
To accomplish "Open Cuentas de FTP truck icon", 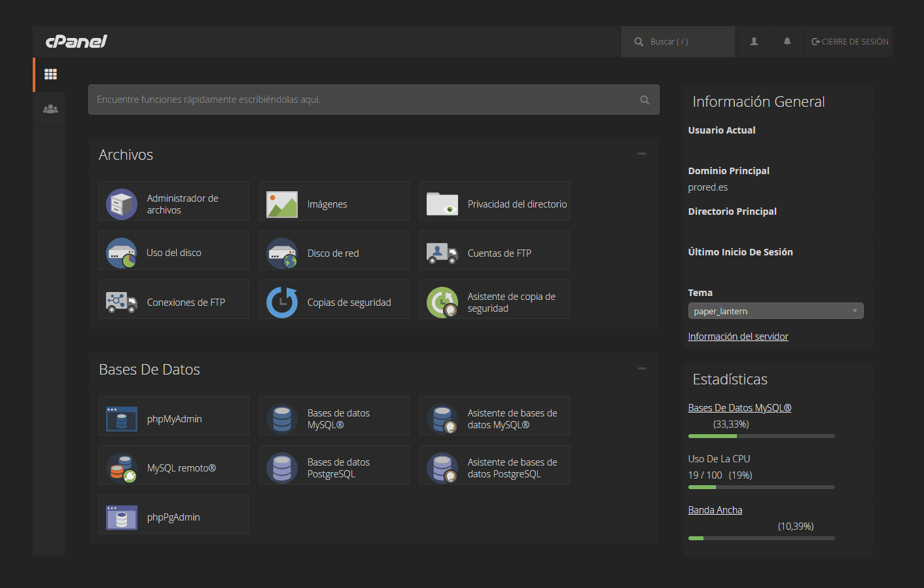I will [442, 253].
